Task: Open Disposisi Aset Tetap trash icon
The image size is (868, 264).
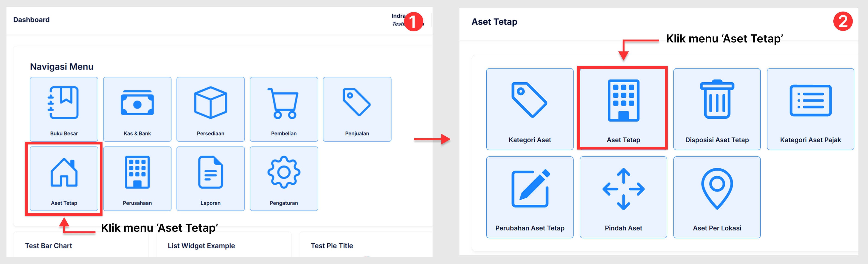Action: click(x=717, y=100)
